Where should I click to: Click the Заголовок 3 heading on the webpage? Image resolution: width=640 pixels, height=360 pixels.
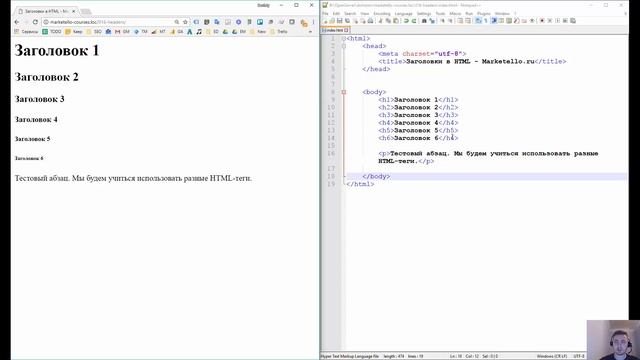point(40,99)
